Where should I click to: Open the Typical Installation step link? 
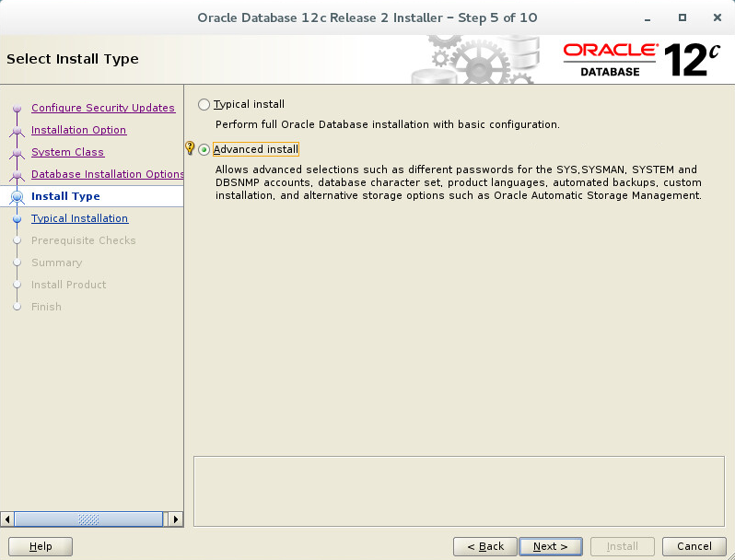[80, 218]
